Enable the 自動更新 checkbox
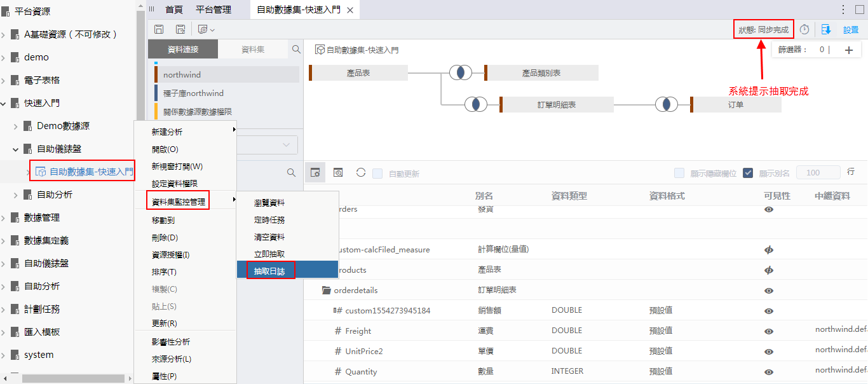868x384 pixels. (x=377, y=174)
